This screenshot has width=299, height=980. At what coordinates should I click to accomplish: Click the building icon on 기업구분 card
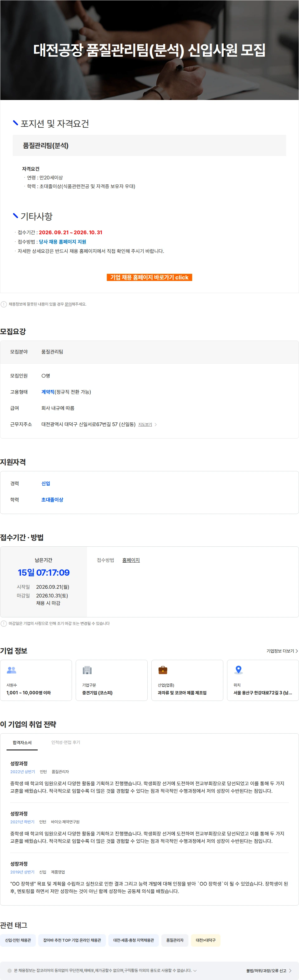click(x=87, y=670)
